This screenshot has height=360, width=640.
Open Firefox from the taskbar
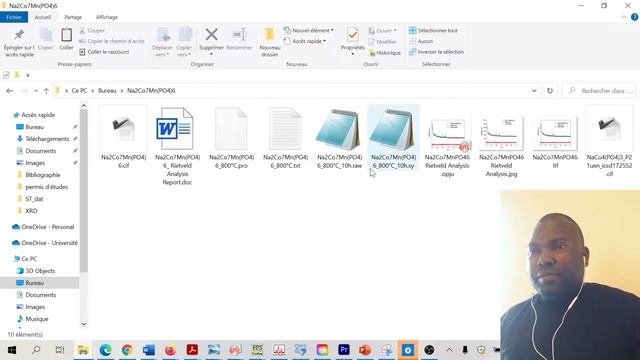(170, 350)
